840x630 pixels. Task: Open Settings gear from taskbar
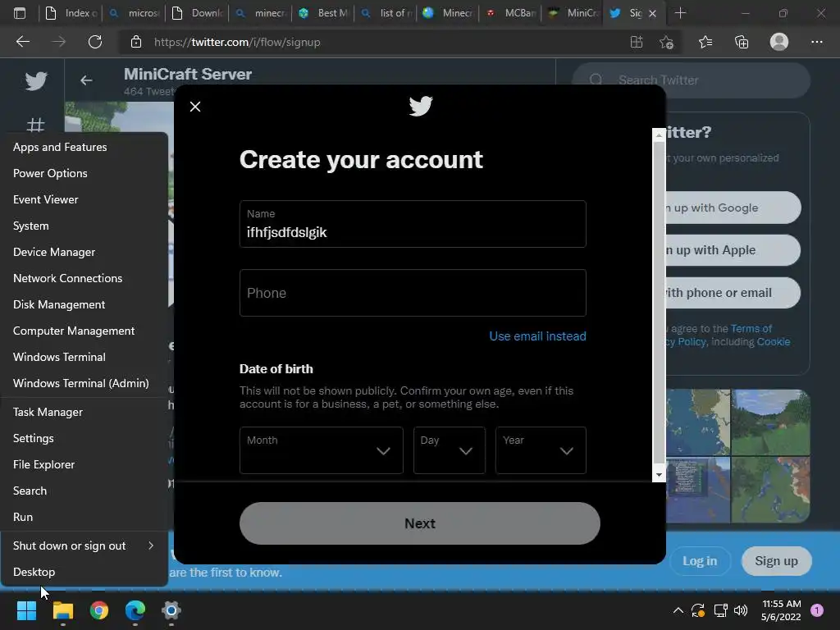(x=171, y=610)
